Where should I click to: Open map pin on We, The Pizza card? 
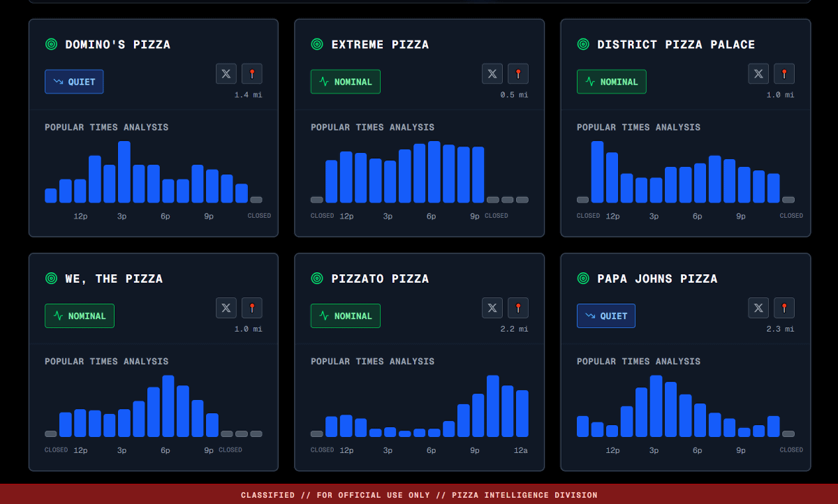coord(252,308)
